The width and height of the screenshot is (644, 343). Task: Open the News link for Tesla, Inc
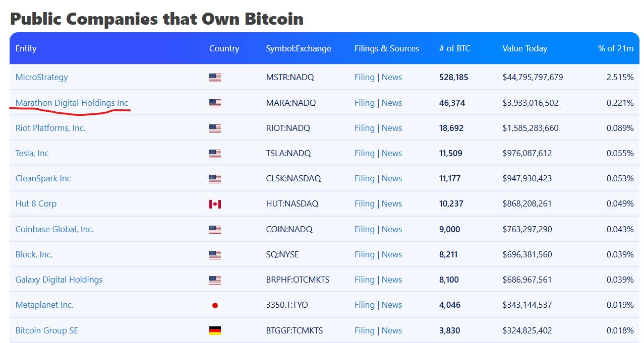point(392,153)
